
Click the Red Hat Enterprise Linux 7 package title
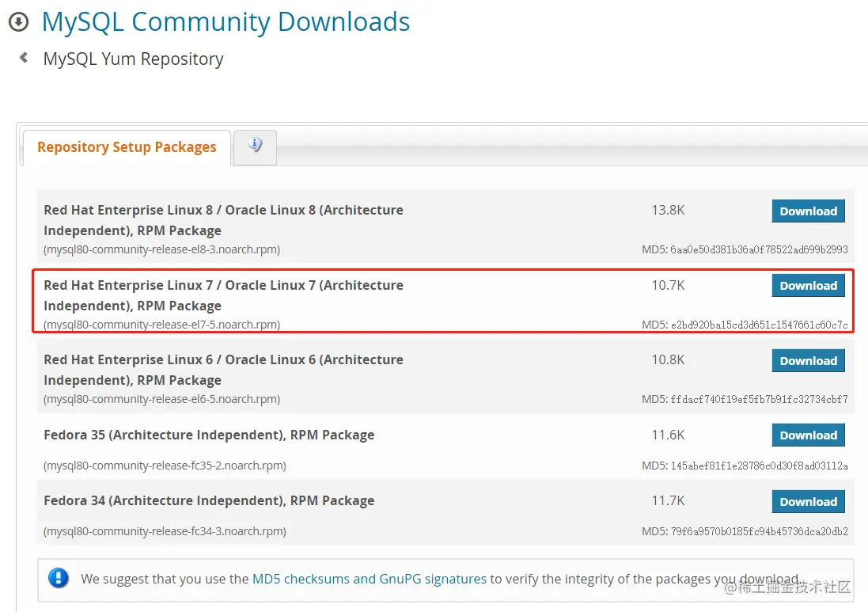pyautogui.click(x=224, y=295)
